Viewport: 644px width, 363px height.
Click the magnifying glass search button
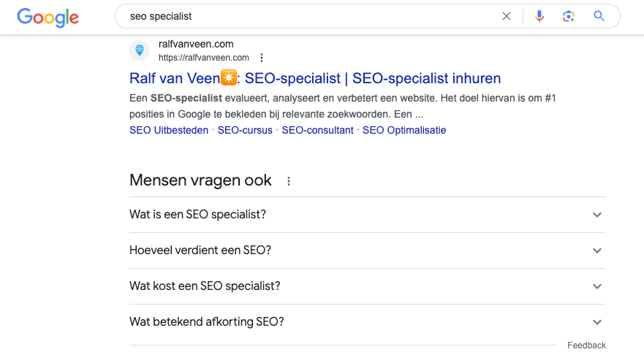(599, 16)
